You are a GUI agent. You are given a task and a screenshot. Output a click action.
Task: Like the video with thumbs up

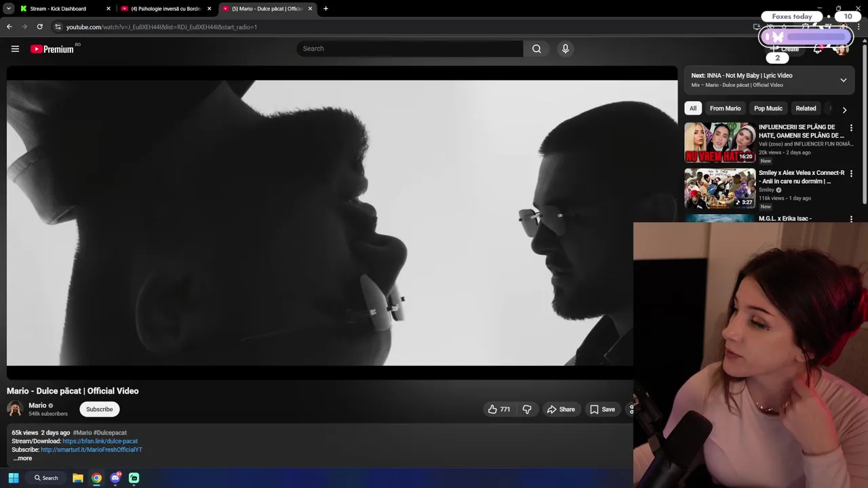coord(499,409)
